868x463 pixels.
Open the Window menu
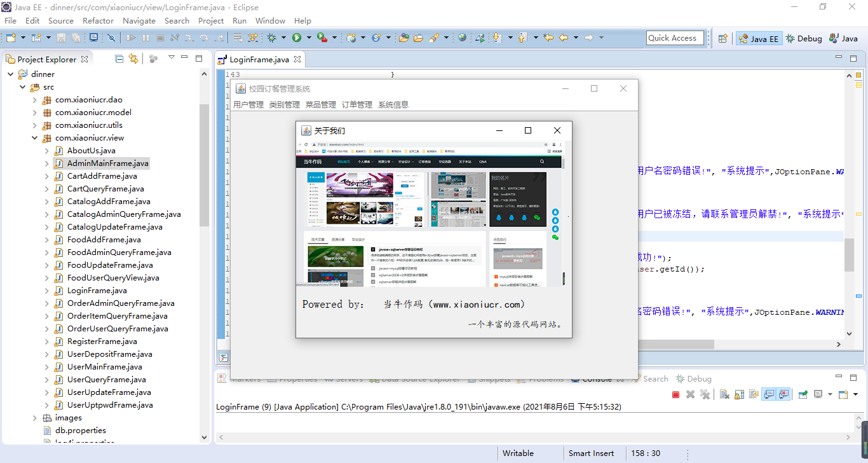pos(270,20)
